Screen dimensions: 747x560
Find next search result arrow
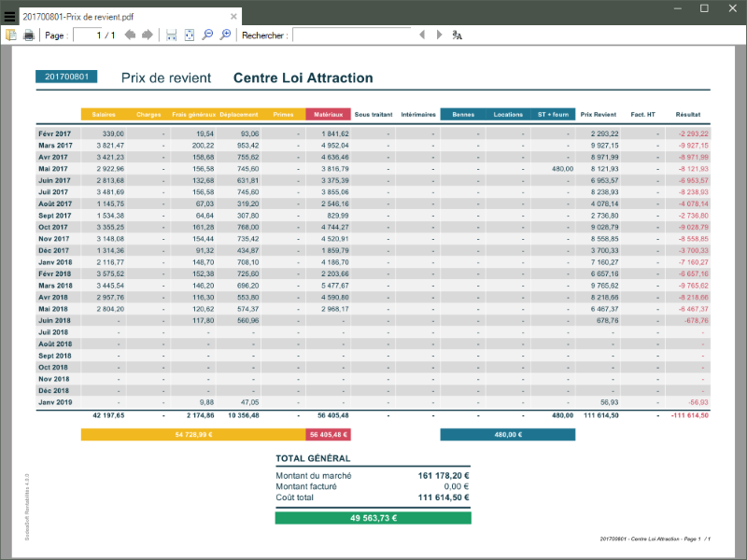tap(439, 35)
